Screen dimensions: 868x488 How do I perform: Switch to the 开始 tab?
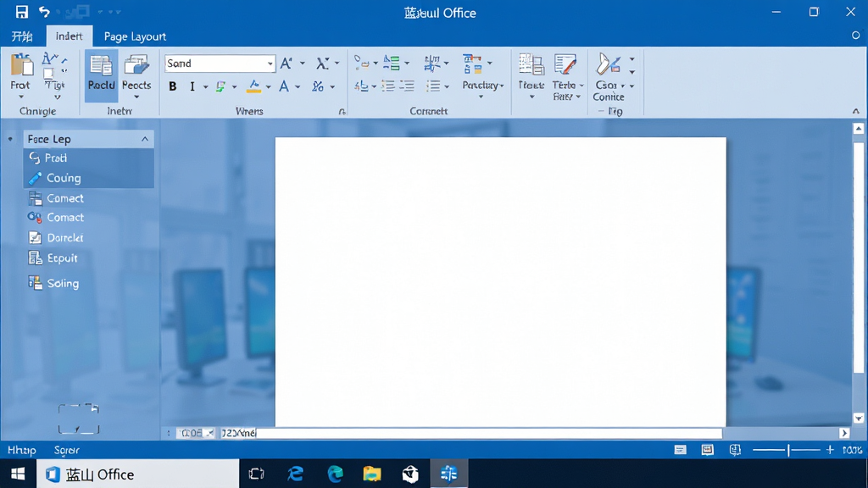(x=22, y=36)
